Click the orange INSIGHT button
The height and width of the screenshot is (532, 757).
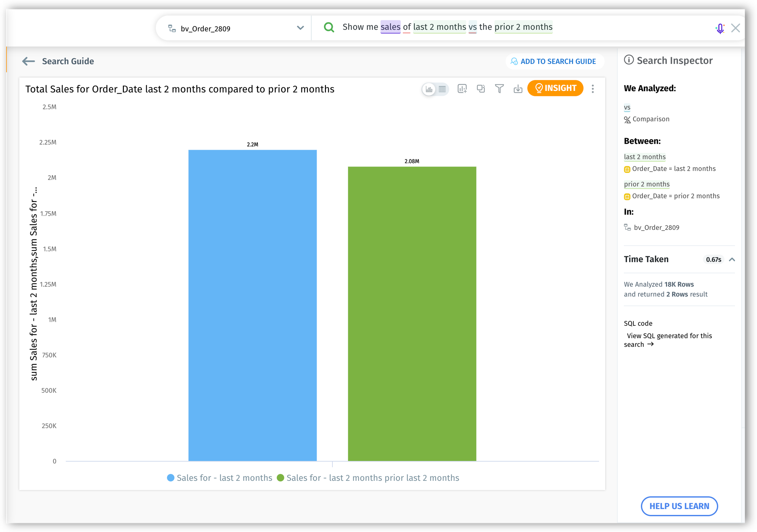(555, 88)
